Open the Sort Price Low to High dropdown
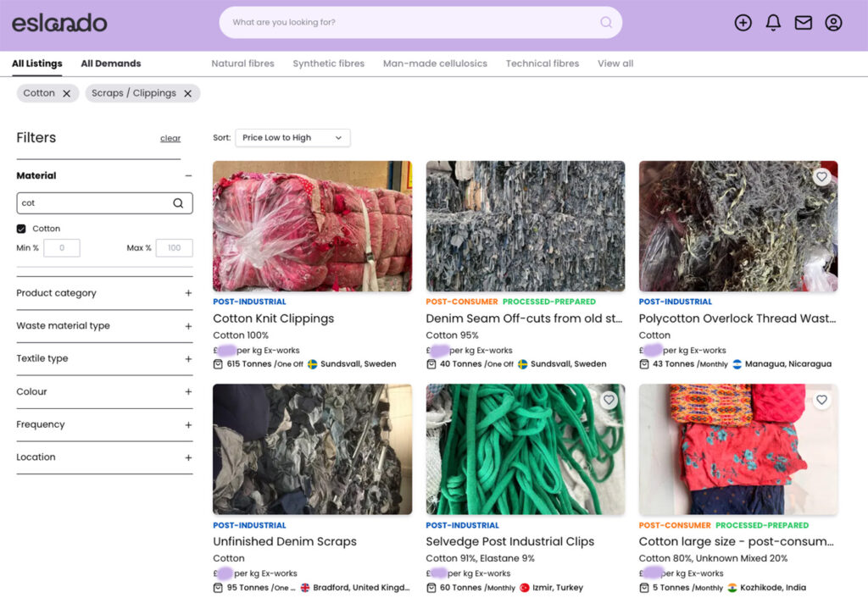The image size is (868, 598). coord(292,137)
